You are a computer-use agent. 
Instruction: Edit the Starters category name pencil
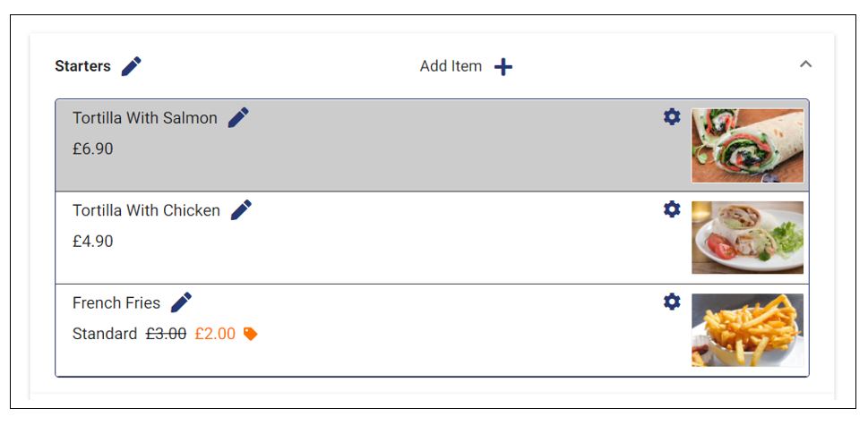(x=131, y=66)
